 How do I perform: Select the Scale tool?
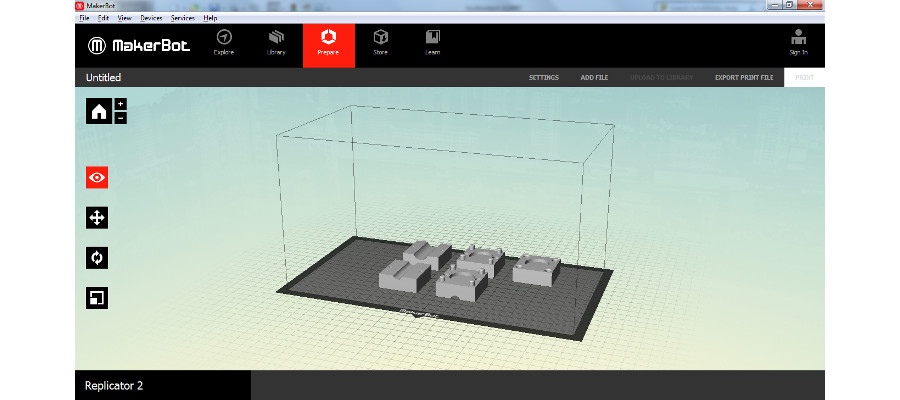coord(97,298)
